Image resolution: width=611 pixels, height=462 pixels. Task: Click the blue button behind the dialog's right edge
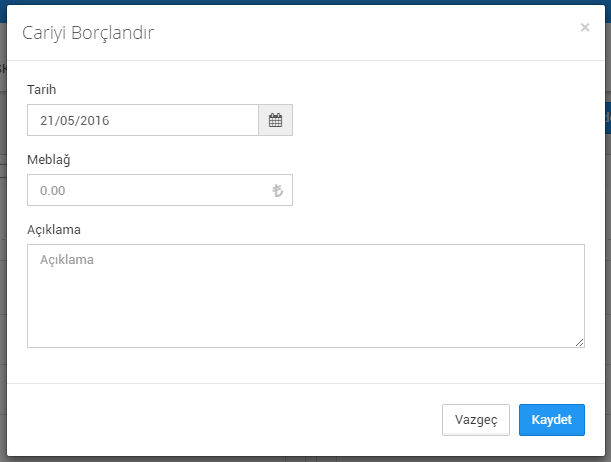pos(608,118)
